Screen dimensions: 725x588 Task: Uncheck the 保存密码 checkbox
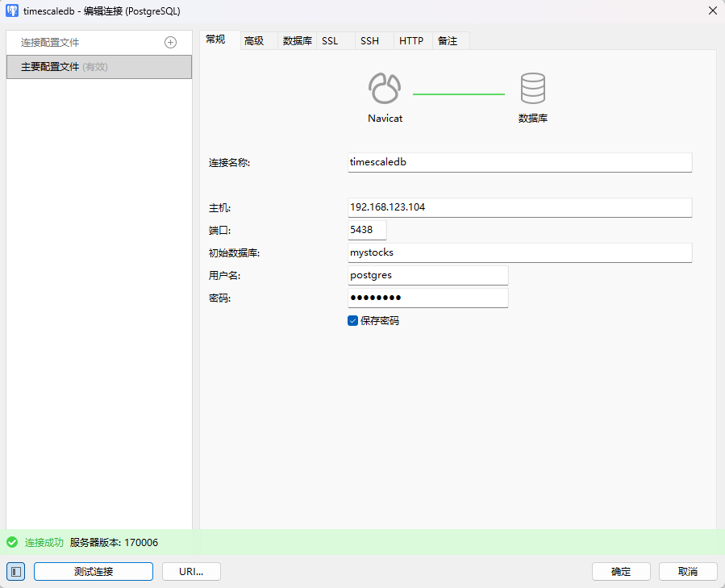(352, 320)
